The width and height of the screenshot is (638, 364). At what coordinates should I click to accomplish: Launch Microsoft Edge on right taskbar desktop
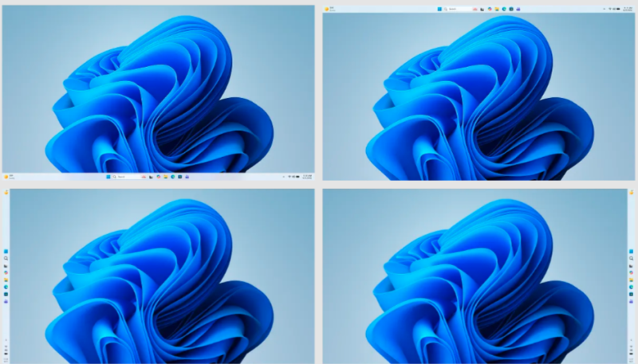click(632, 287)
